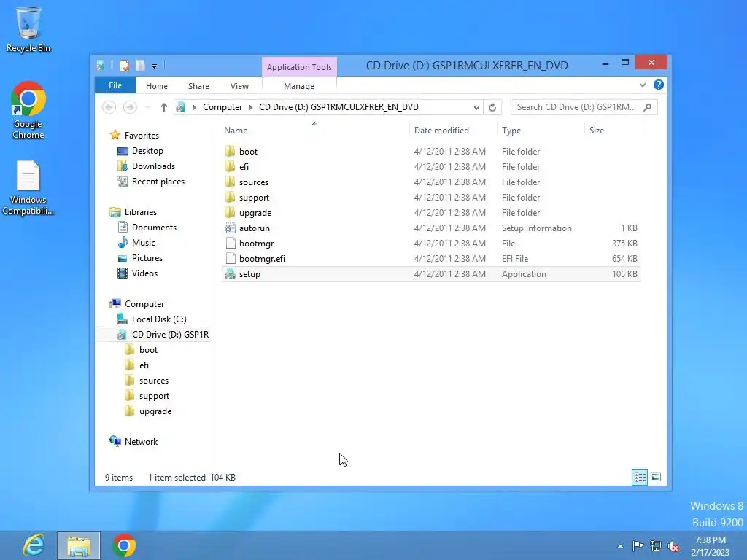Click the muted volume tray icon

(x=673, y=546)
